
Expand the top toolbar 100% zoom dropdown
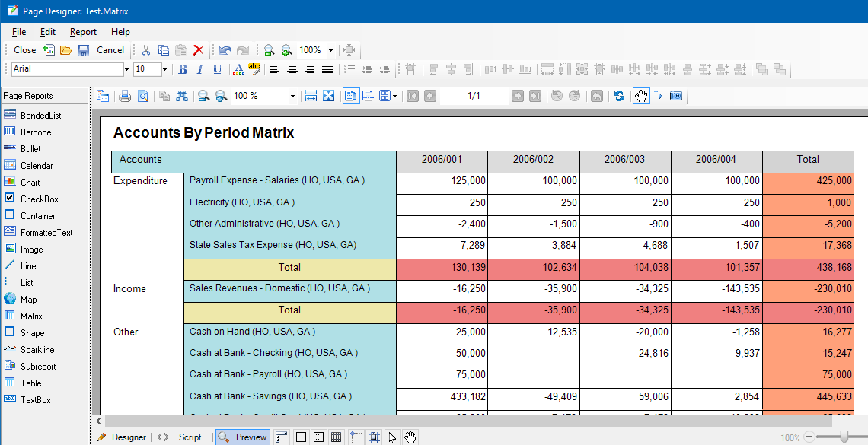pos(330,50)
